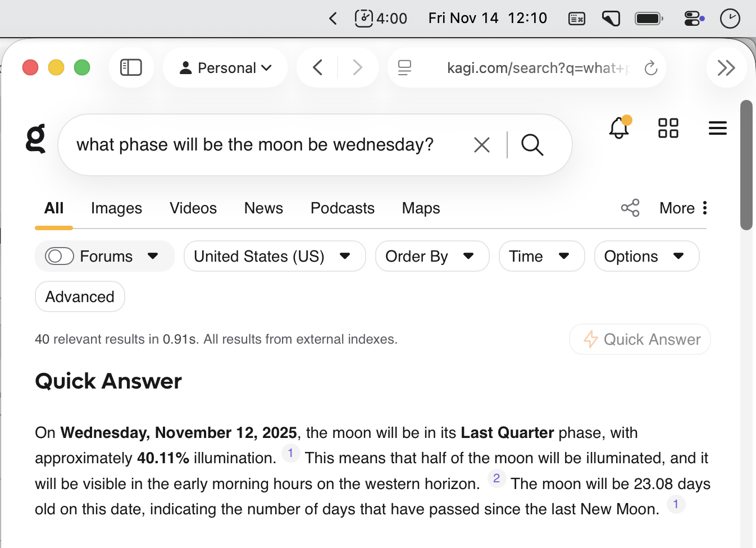Click the magnifying glass search icon
The height and width of the screenshot is (548, 756).
pos(532,145)
